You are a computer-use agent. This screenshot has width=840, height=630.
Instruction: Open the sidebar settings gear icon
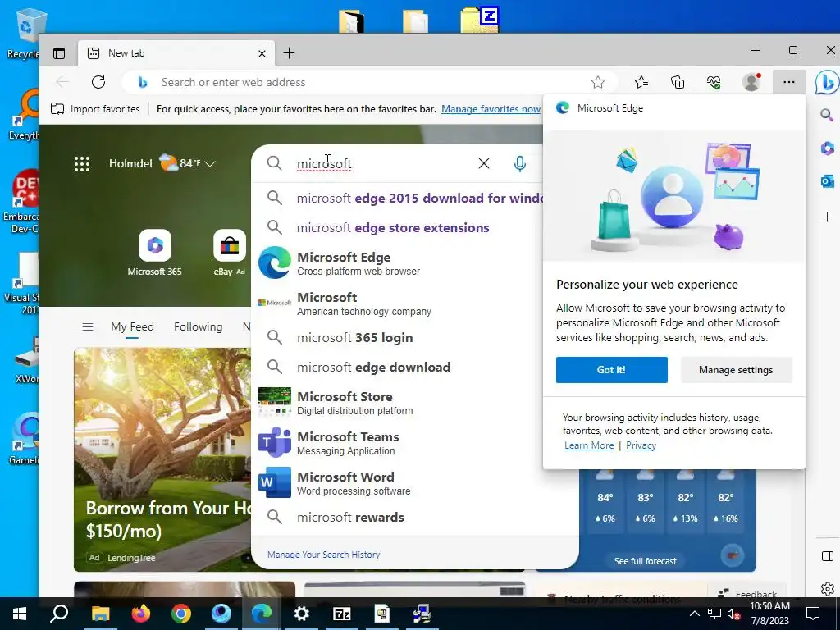(827, 589)
